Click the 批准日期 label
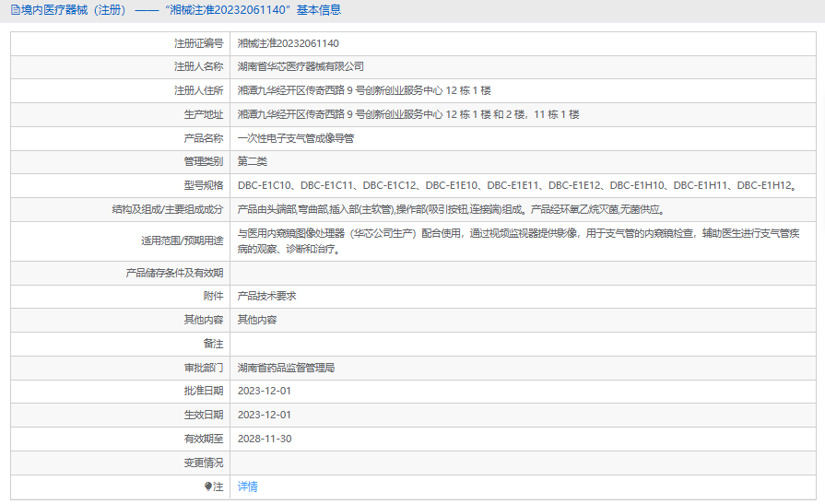Image resolution: width=825 pixels, height=504 pixels. (x=204, y=391)
